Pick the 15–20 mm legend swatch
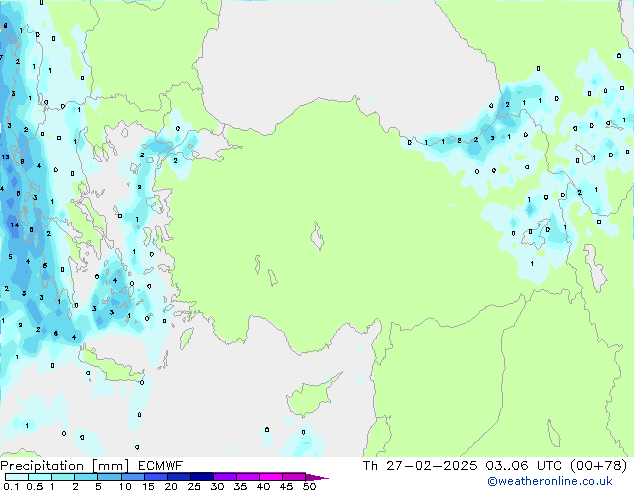Viewport: 634px width, 490px height. point(155,477)
